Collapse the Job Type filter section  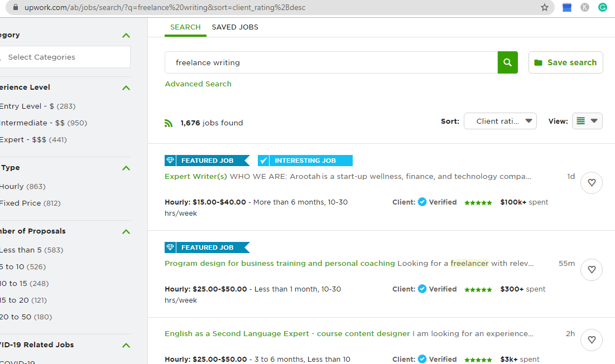[x=126, y=168]
